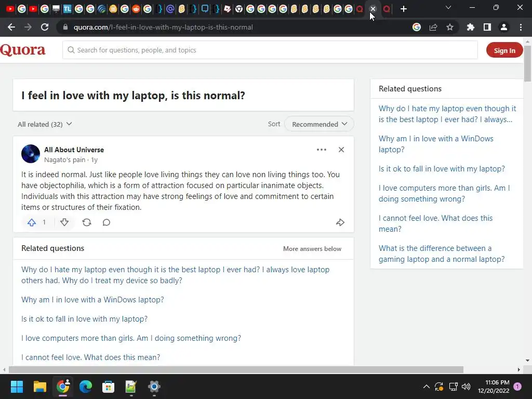Open main-column link I love computers more than girls
The height and width of the screenshot is (399, 532).
click(131, 338)
